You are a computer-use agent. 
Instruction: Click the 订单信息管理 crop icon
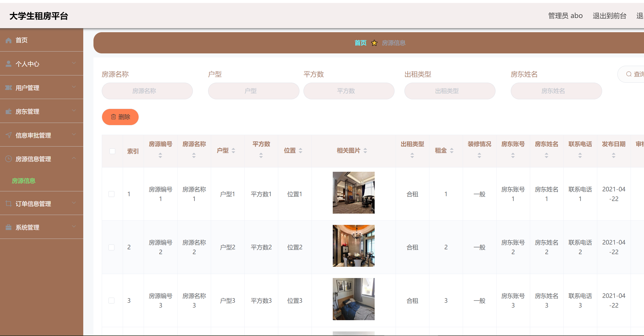point(9,204)
